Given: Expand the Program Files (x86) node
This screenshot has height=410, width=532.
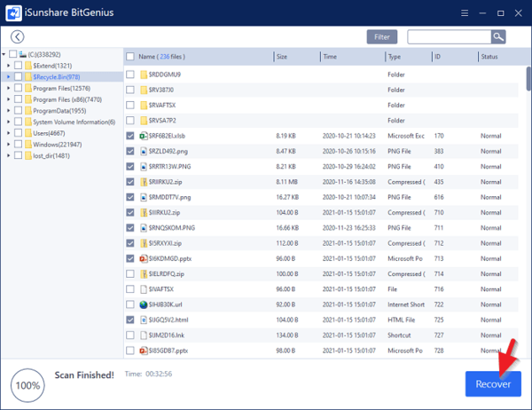Looking at the screenshot, I should tap(9, 99).
